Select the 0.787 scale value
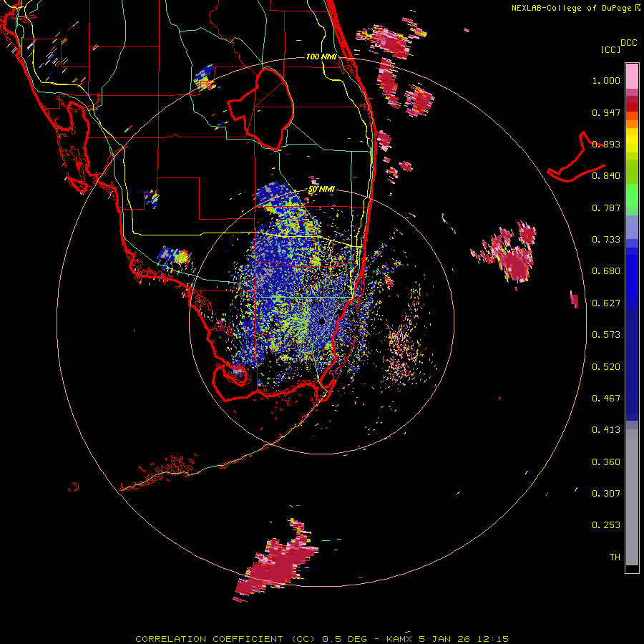Viewport: 644px width, 644px height. click(x=606, y=208)
